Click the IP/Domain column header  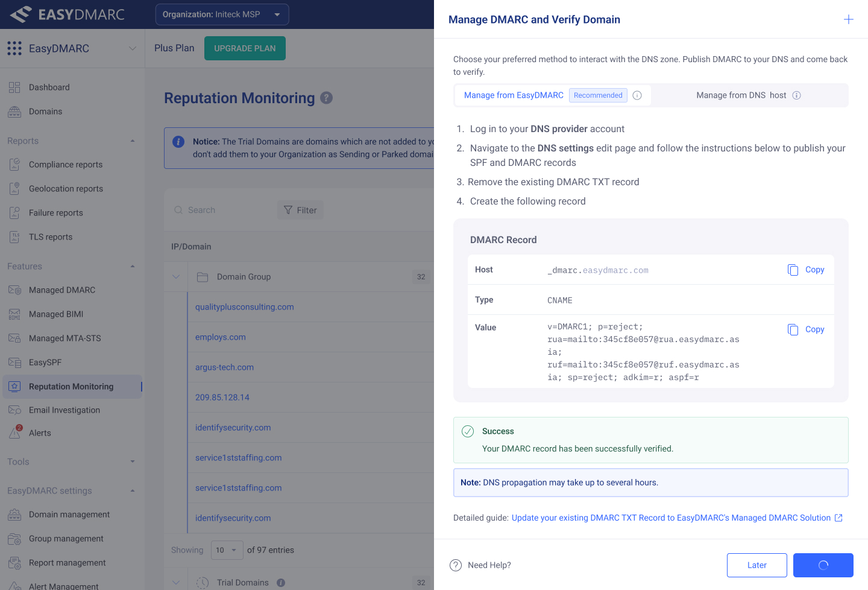[x=191, y=247]
